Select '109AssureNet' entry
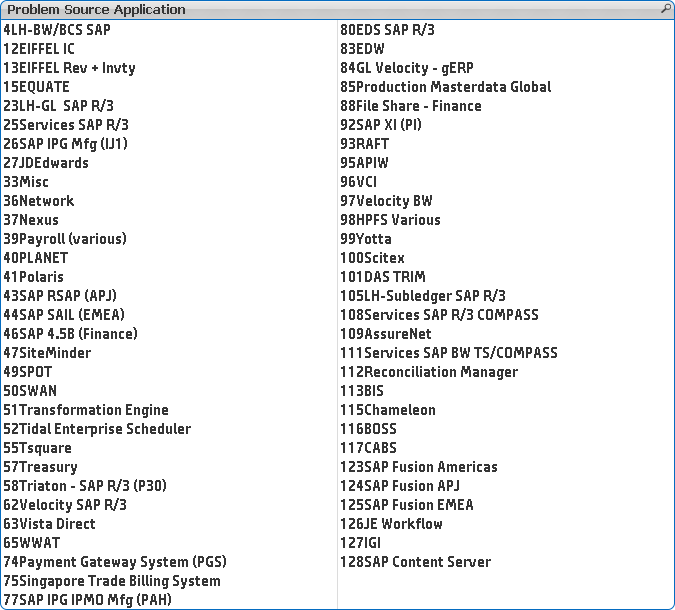 coord(506,334)
